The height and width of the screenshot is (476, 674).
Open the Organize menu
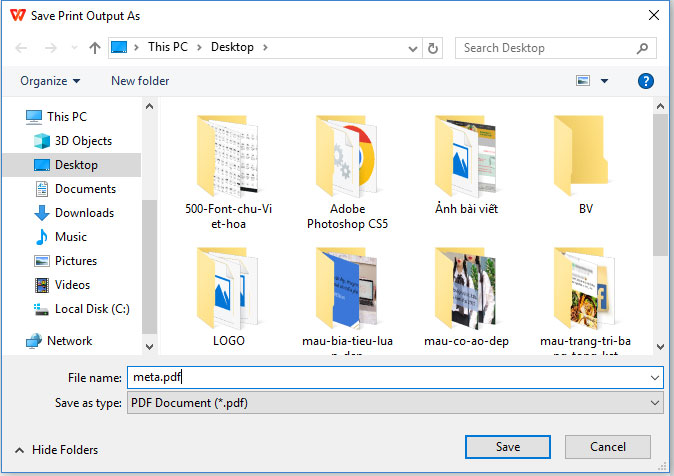tap(49, 81)
